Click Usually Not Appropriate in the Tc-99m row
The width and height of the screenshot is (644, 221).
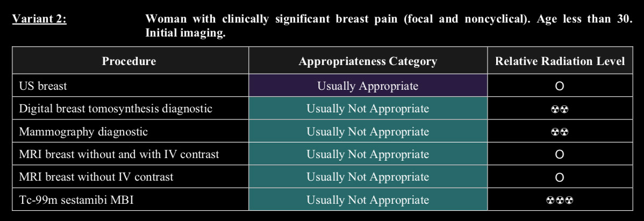[368, 200]
